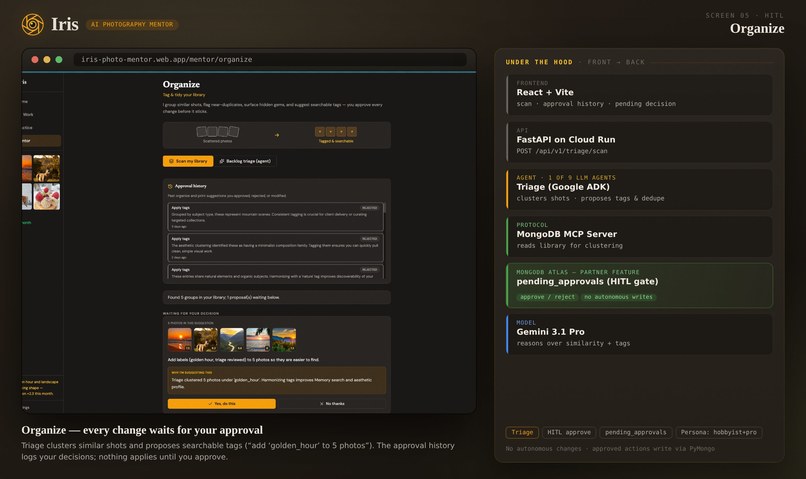Click the URL bar iris-photo-mentor.web.app/mentor/organize
This screenshot has width=806, height=479.
[x=270, y=60]
